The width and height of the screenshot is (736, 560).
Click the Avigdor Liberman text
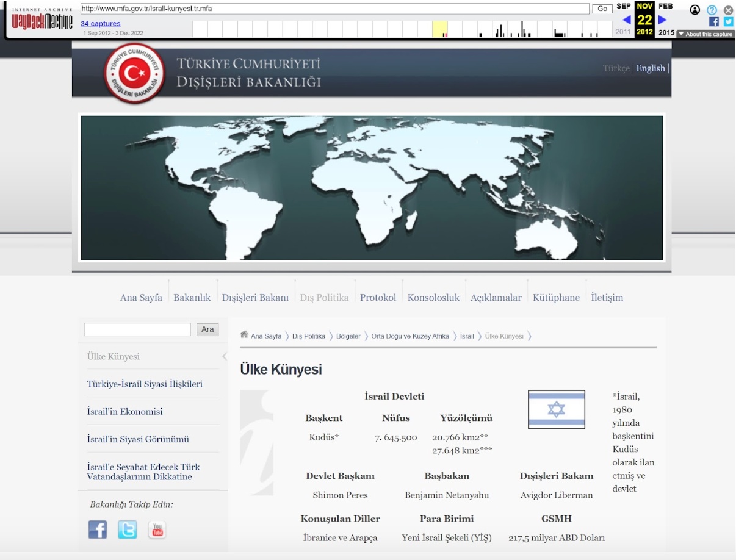(557, 495)
